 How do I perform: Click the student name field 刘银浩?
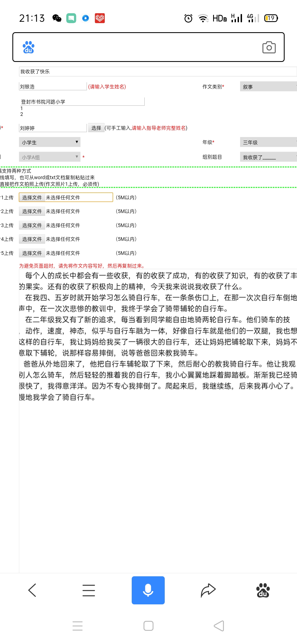53,87
